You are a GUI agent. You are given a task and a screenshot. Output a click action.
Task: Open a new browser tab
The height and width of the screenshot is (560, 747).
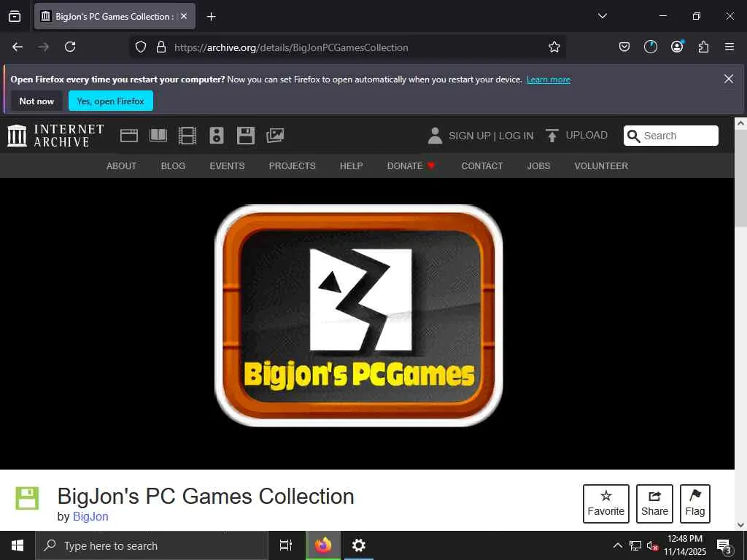pyautogui.click(x=211, y=17)
